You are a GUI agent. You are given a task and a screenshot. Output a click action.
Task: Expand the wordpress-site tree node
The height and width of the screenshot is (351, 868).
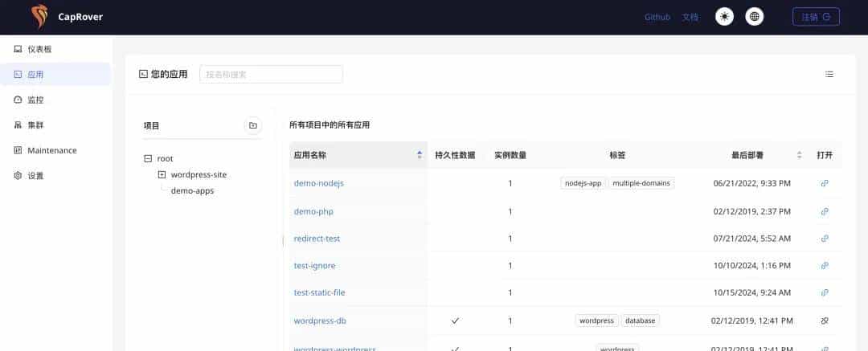[162, 174]
